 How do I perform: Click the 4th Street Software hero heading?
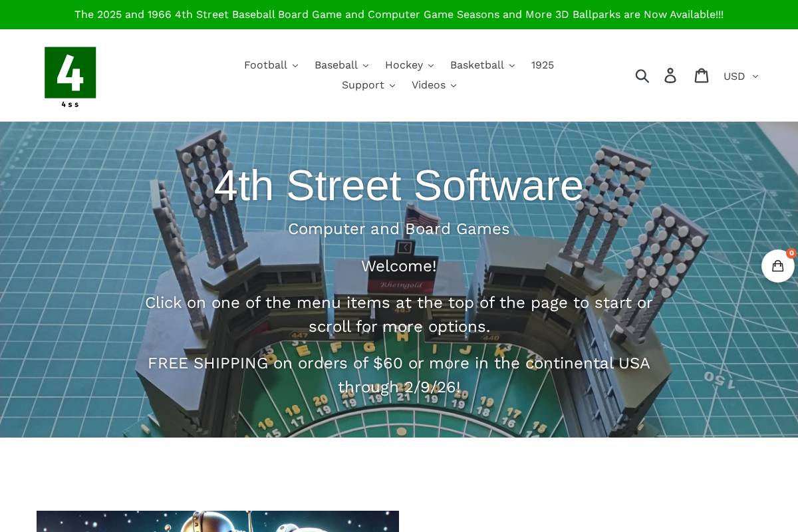(399, 186)
